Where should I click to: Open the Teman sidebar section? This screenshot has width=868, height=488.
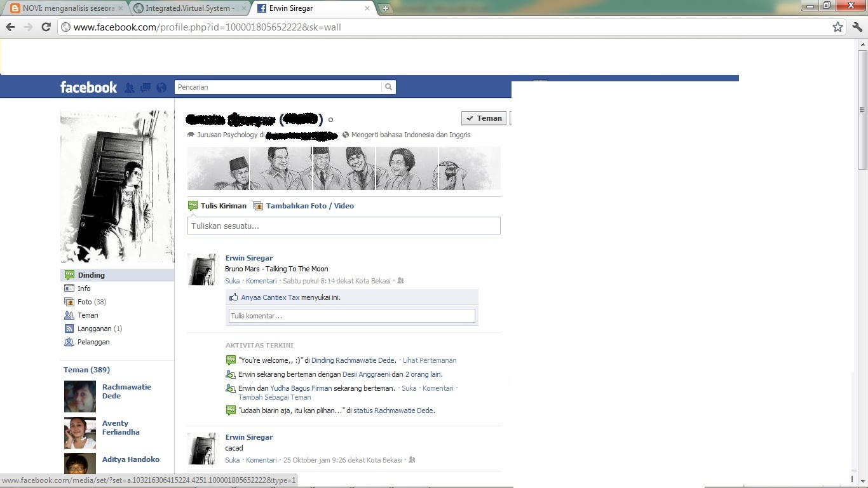(88, 315)
